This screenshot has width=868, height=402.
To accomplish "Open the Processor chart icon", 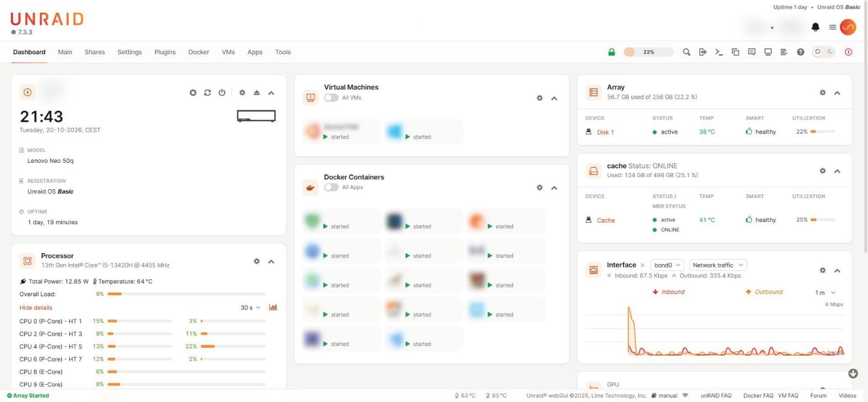I will tap(273, 307).
